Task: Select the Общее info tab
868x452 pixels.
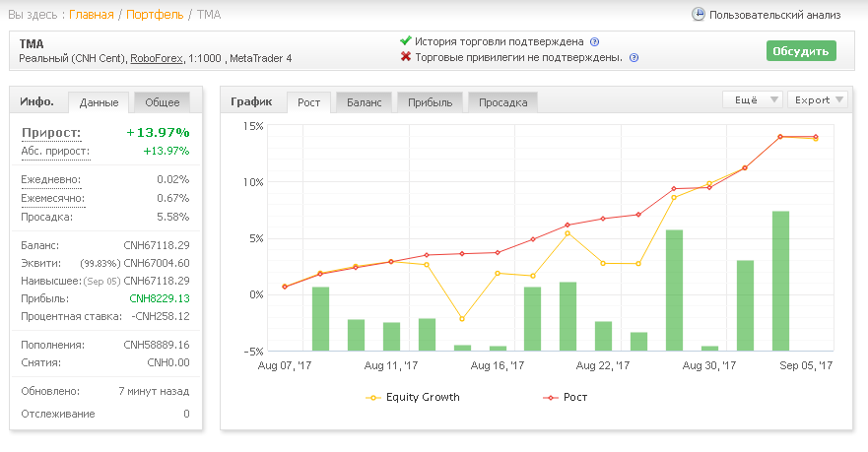Action: click(x=163, y=102)
